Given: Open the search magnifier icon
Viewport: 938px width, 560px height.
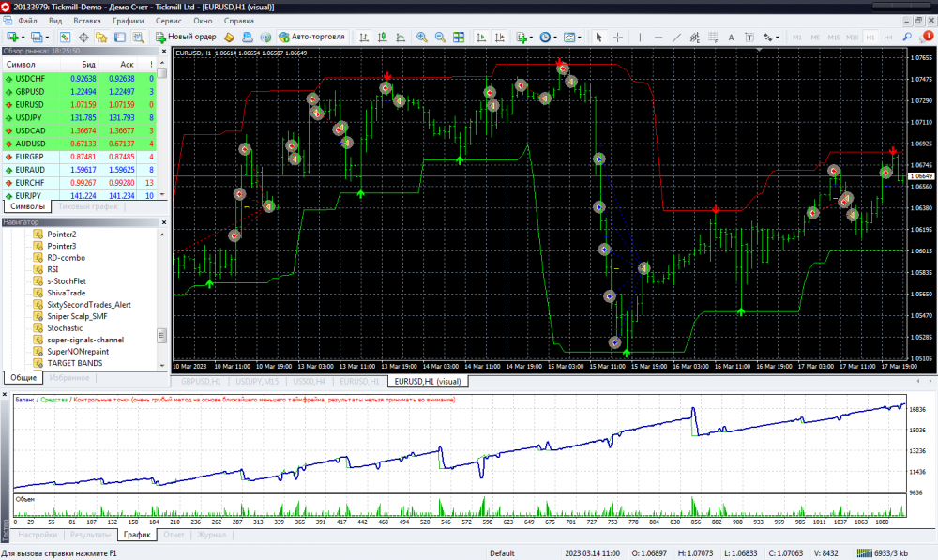Looking at the screenshot, I should click(907, 38).
